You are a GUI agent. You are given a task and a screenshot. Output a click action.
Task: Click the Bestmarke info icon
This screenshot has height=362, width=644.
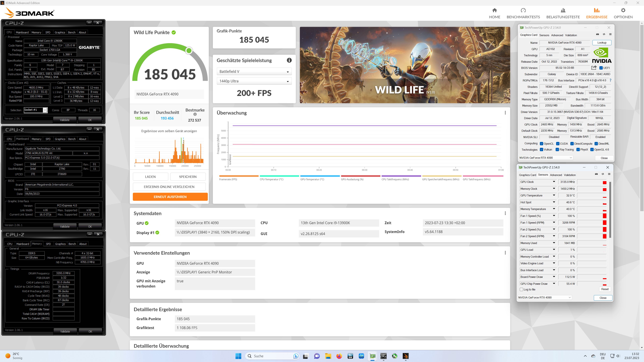coord(195,114)
